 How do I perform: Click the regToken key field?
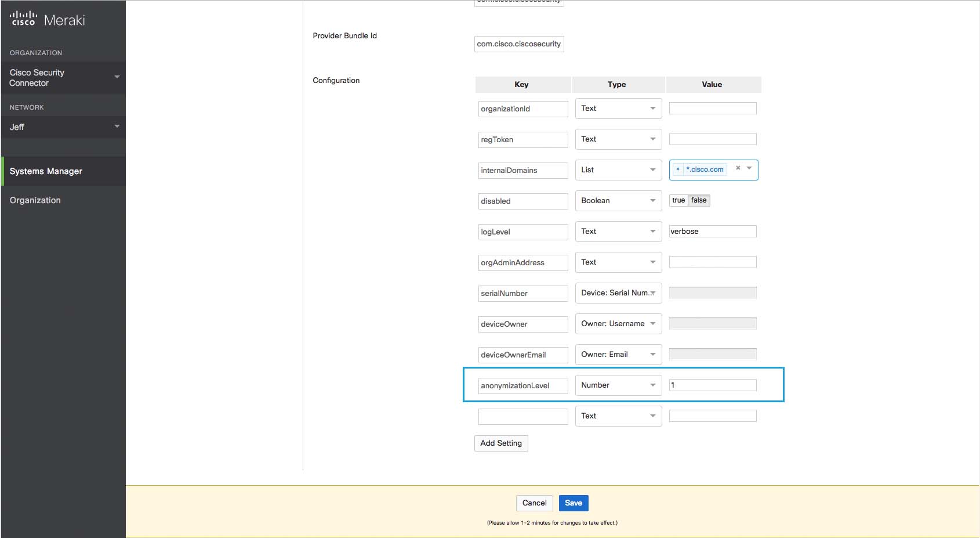coord(523,140)
